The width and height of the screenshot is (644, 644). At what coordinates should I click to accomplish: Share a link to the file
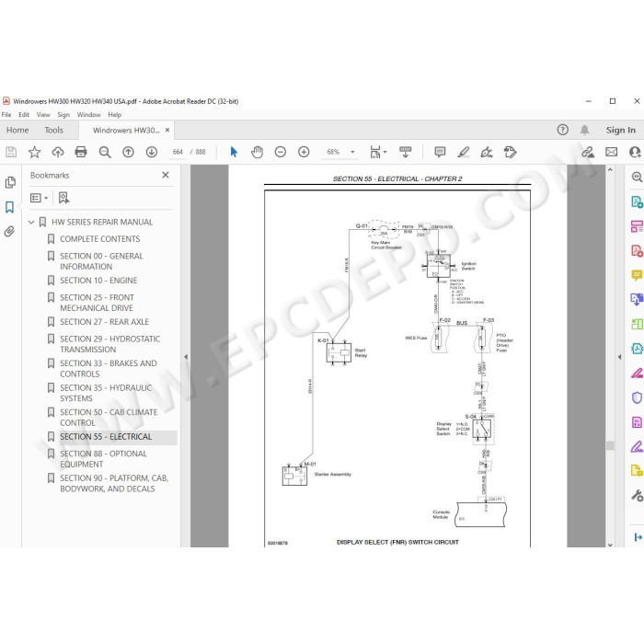588,152
